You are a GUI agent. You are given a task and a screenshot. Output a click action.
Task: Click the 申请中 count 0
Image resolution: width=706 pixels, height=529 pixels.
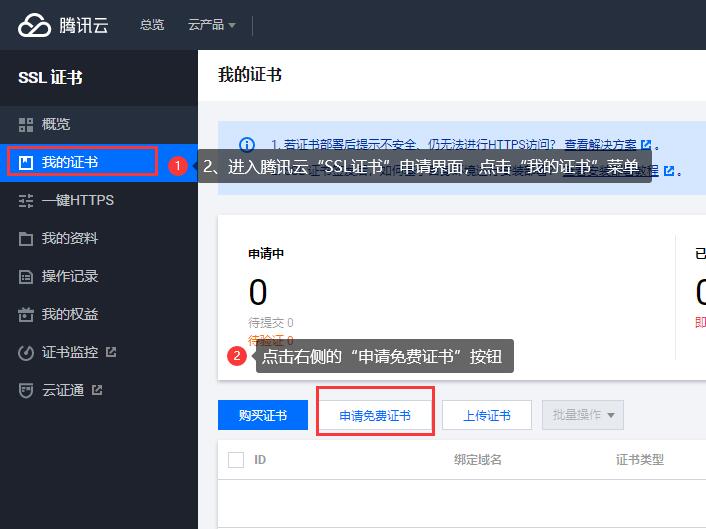[258, 292]
